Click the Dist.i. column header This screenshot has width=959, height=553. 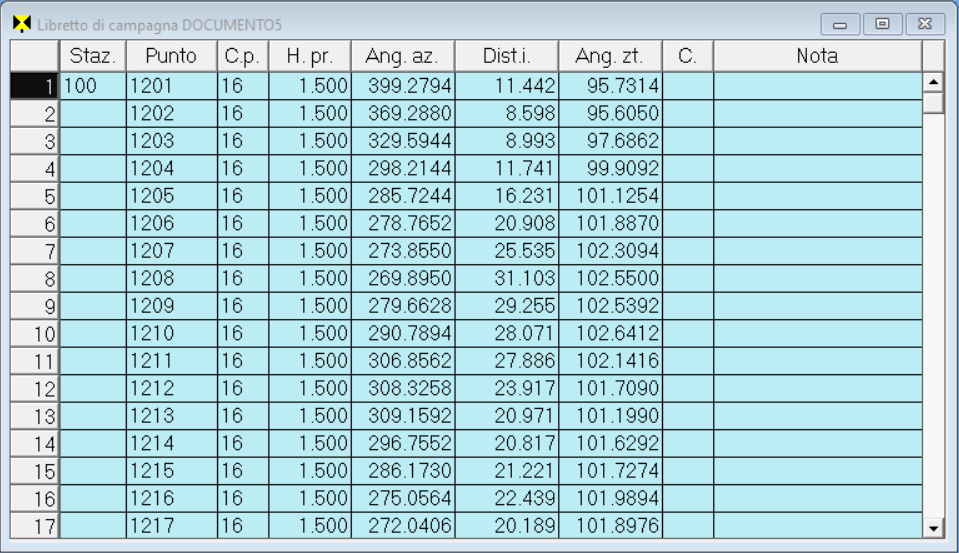506,56
